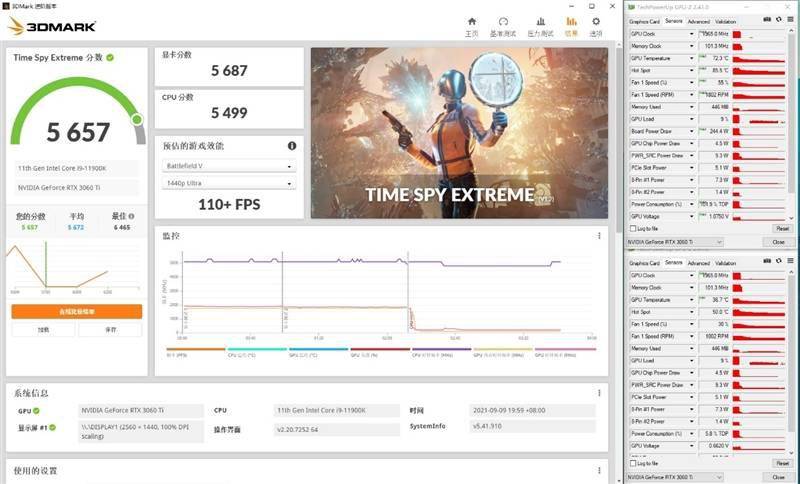Switch to Validation tab in upper GPU-Z

(725, 21)
